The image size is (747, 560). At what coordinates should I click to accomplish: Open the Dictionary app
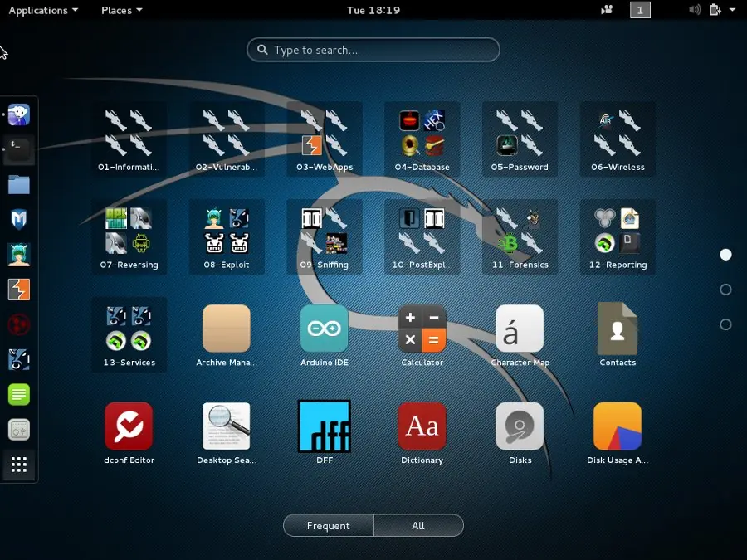point(422,432)
